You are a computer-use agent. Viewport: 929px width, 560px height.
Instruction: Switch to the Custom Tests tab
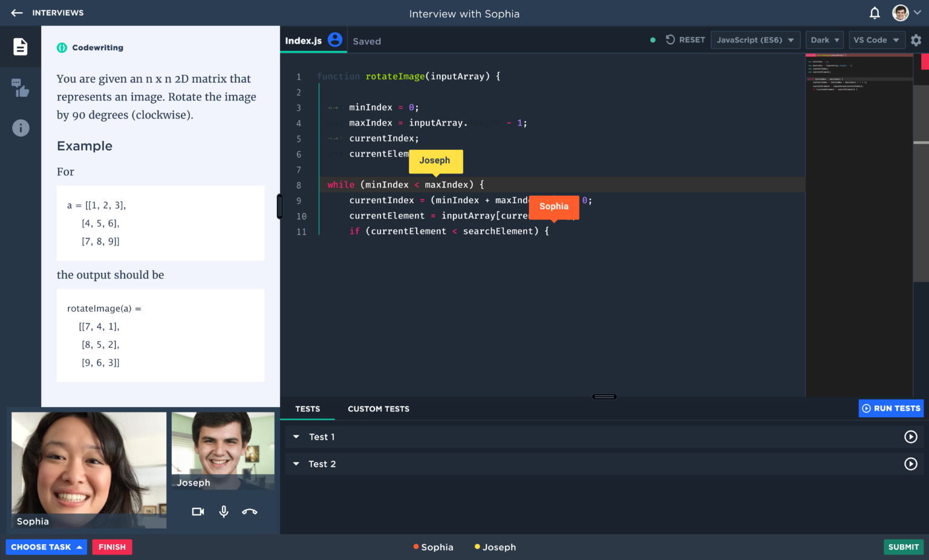tap(378, 409)
